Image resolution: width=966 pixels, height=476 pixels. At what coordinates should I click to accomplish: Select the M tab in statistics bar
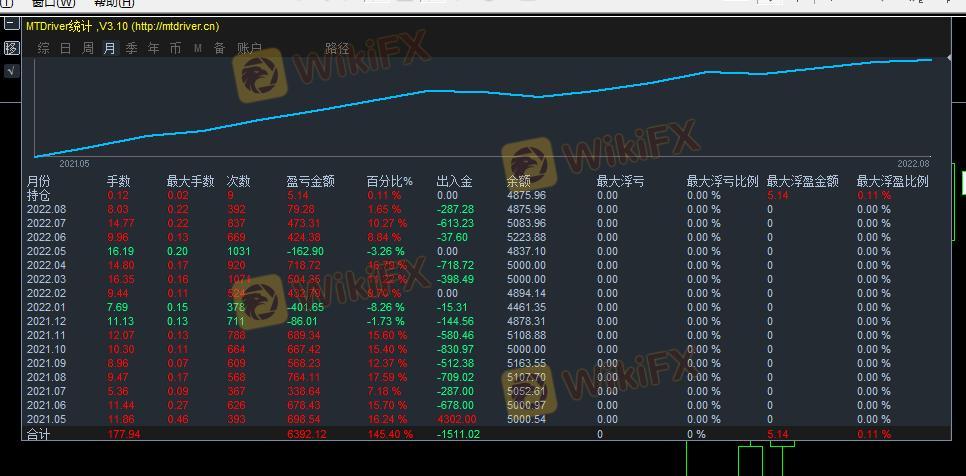tap(198, 48)
